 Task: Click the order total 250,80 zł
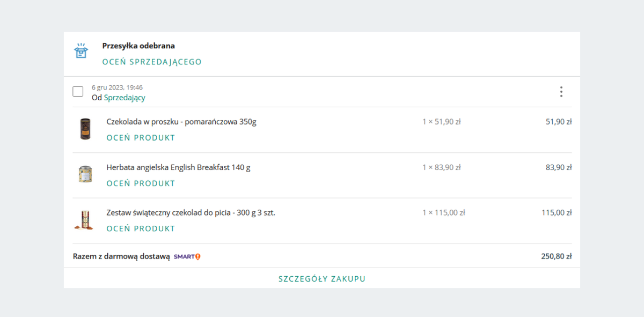point(556,256)
